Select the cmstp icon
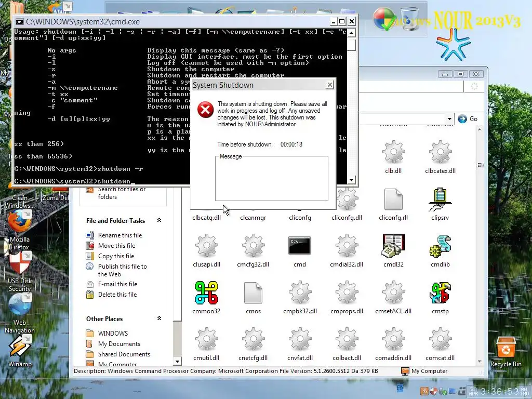This screenshot has height=399, width=532. click(440, 292)
